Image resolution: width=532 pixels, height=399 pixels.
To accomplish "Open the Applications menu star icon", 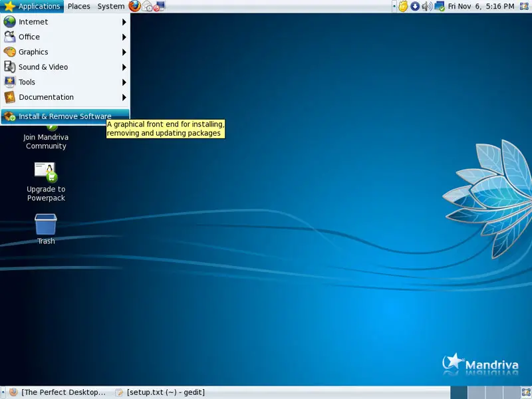I will click(x=10, y=6).
